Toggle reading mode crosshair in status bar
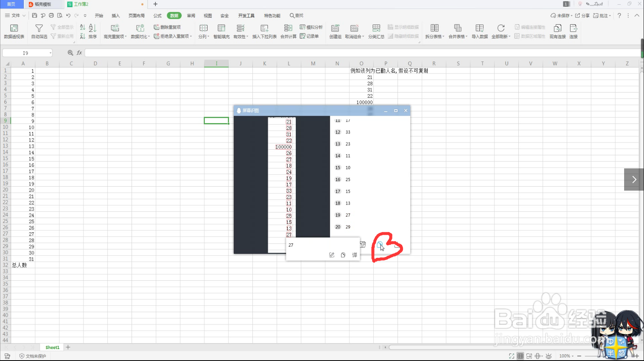This screenshot has width=644, height=361. [x=538, y=356]
